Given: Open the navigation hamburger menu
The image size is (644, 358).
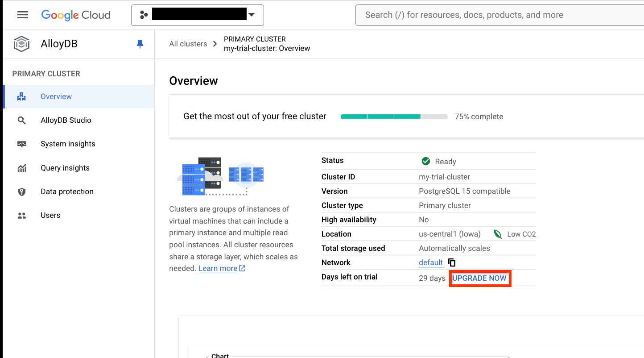Looking at the screenshot, I should [22, 15].
